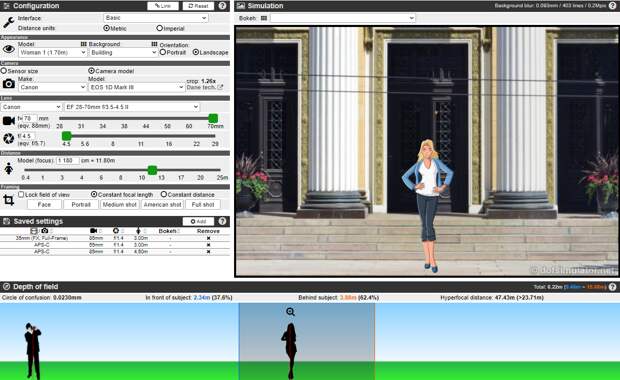
Task: Open the Bokeh grid selector icon
Action: click(x=264, y=18)
